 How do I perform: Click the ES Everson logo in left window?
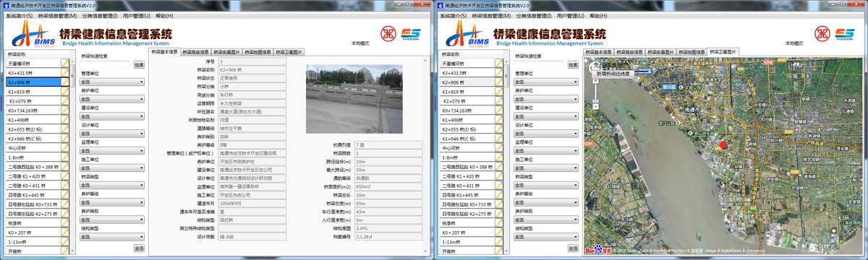tap(410, 35)
